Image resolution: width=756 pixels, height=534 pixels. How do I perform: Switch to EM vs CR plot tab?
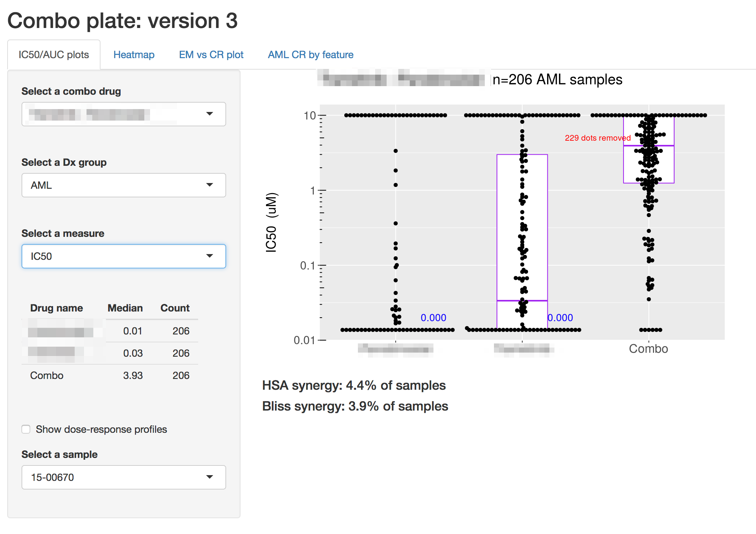(x=211, y=55)
